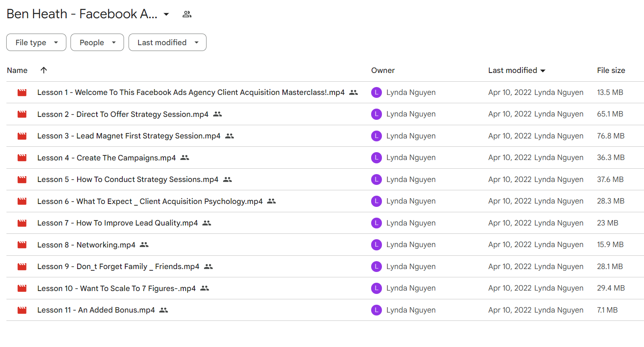Screen dimensions: 644x347
Task: Open Lesson 6 - Client Acquisition Psychology.mp4
Action: 150,201
